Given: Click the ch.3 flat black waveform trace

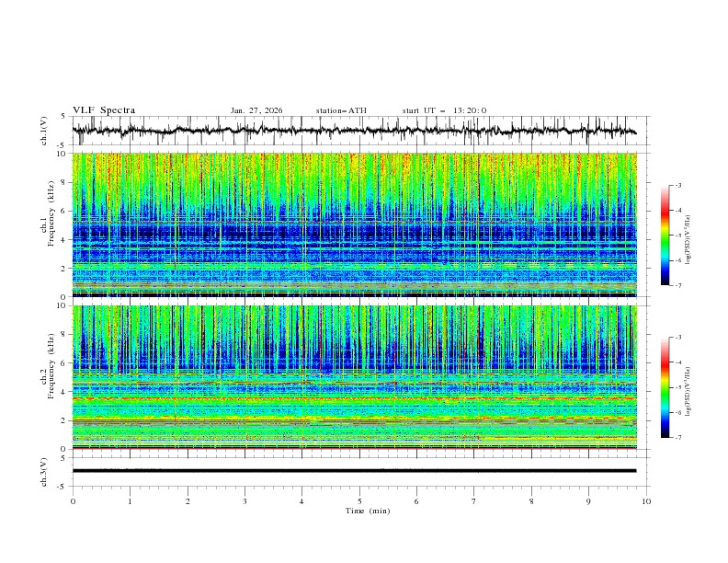Looking at the screenshot, I should [354, 471].
